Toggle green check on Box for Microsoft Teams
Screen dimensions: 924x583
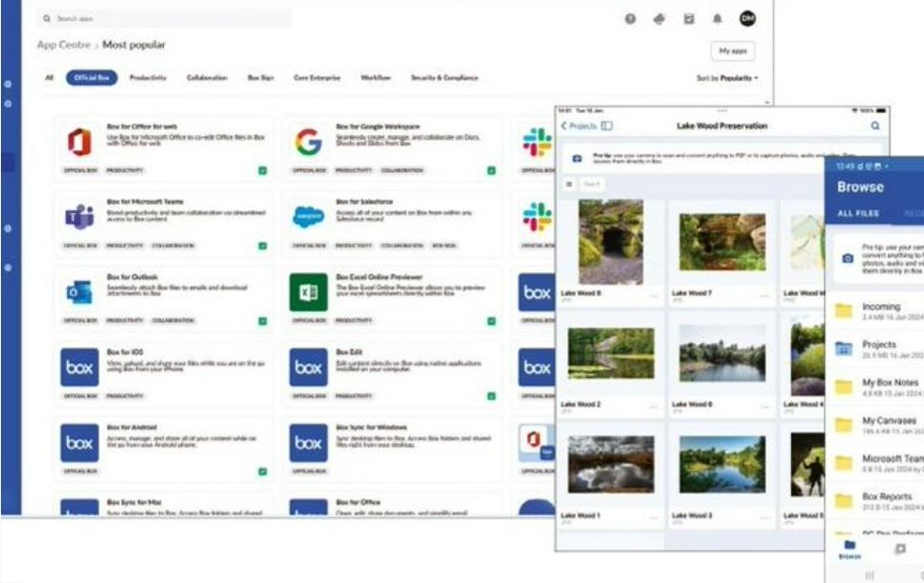pyautogui.click(x=263, y=245)
